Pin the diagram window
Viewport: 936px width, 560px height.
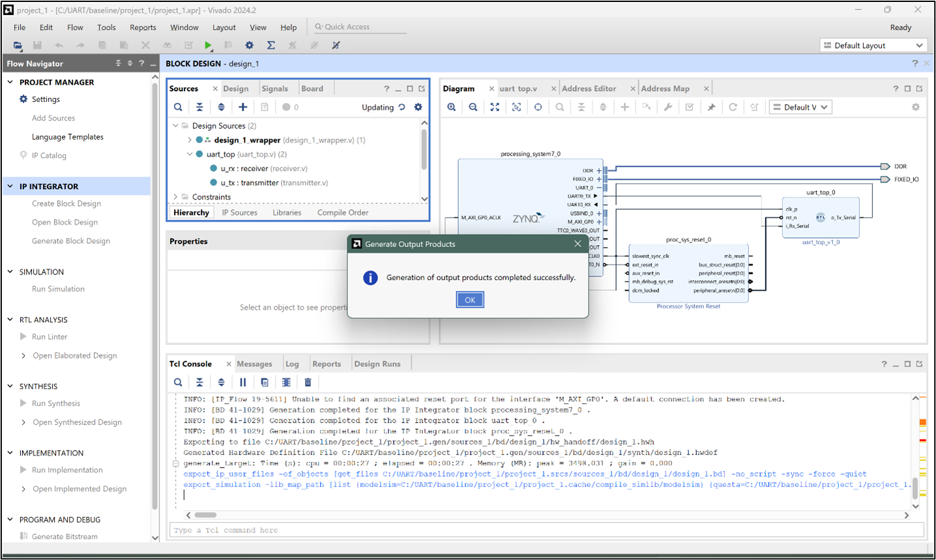point(710,107)
